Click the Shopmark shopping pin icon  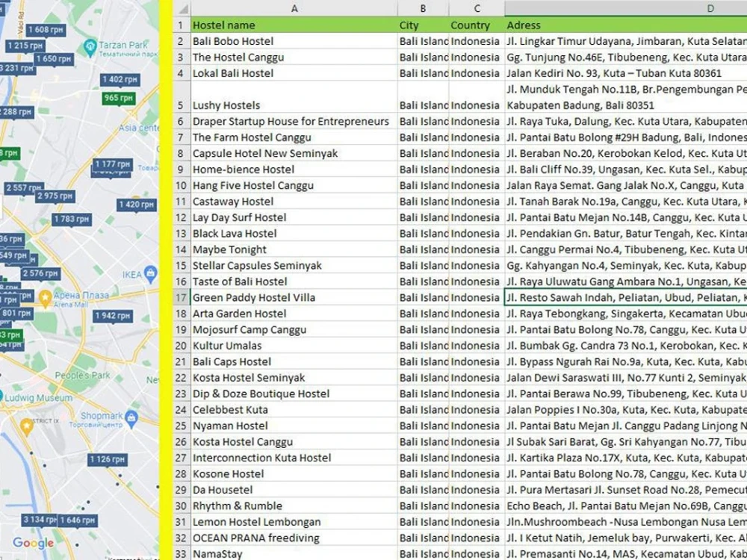(x=131, y=419)
